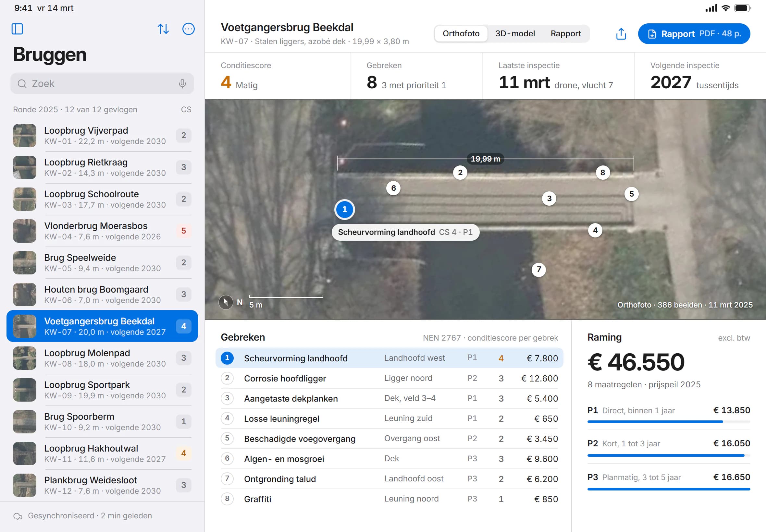Click the P3 Planmatig cost progress bar
Image resolution: width=766 pixels, height=532 pixels.
click(x=669, y=489)
